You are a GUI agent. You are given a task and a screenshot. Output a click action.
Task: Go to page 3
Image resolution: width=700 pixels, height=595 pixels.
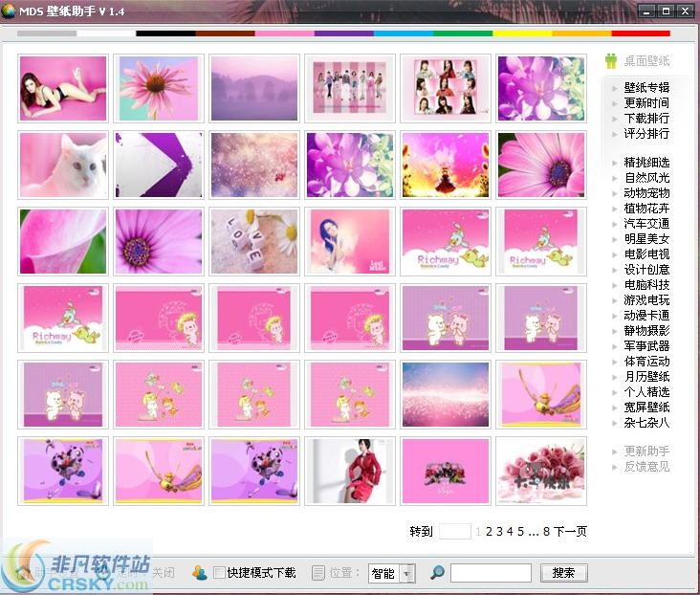pos(499,532)
